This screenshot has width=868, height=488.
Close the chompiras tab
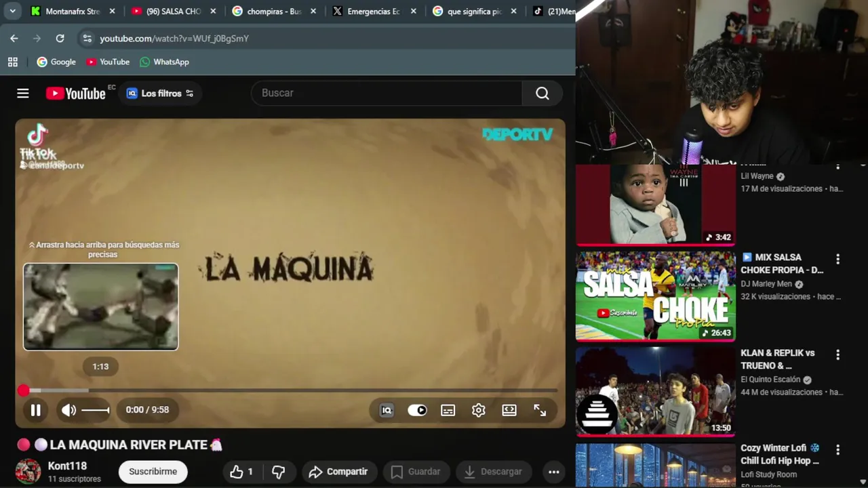click(313, 12)
